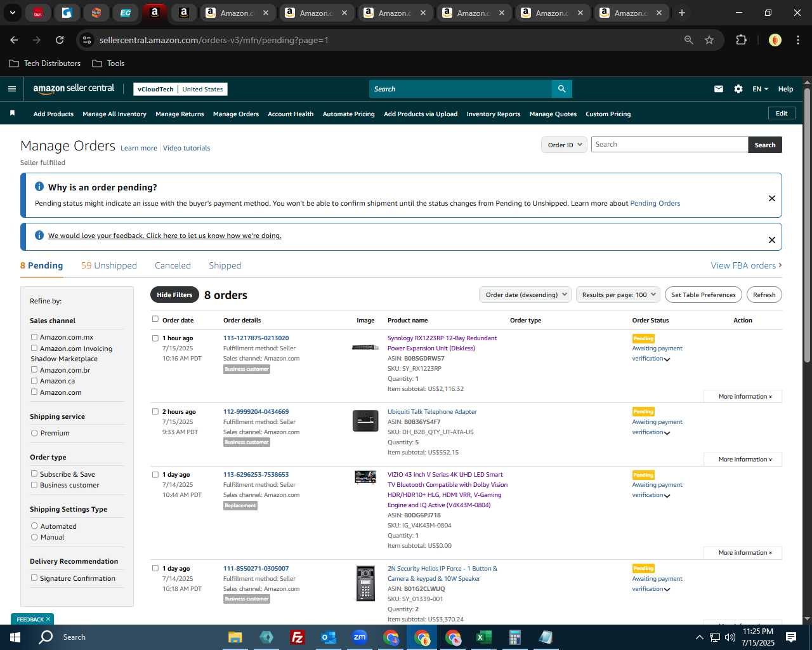Check the Signature Confirmation filter
Image resolution: width=812 pixels, height=650 pixels.
[34, 578]
